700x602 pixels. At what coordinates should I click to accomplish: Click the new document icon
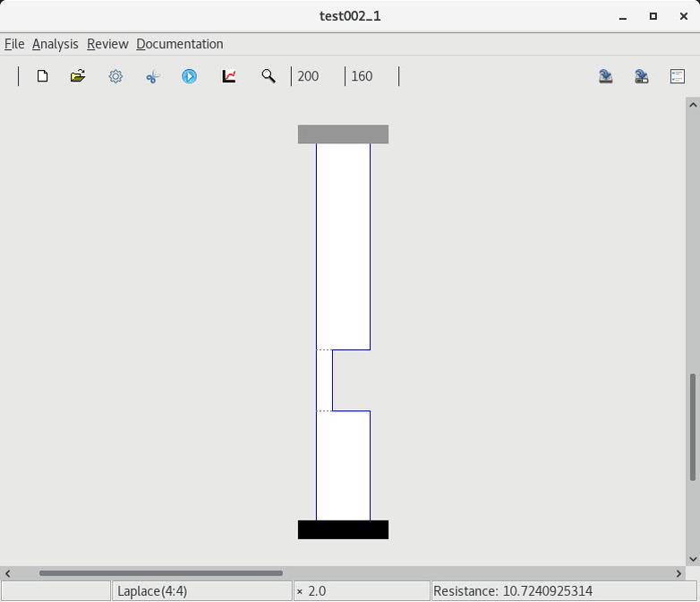point(42,76)
